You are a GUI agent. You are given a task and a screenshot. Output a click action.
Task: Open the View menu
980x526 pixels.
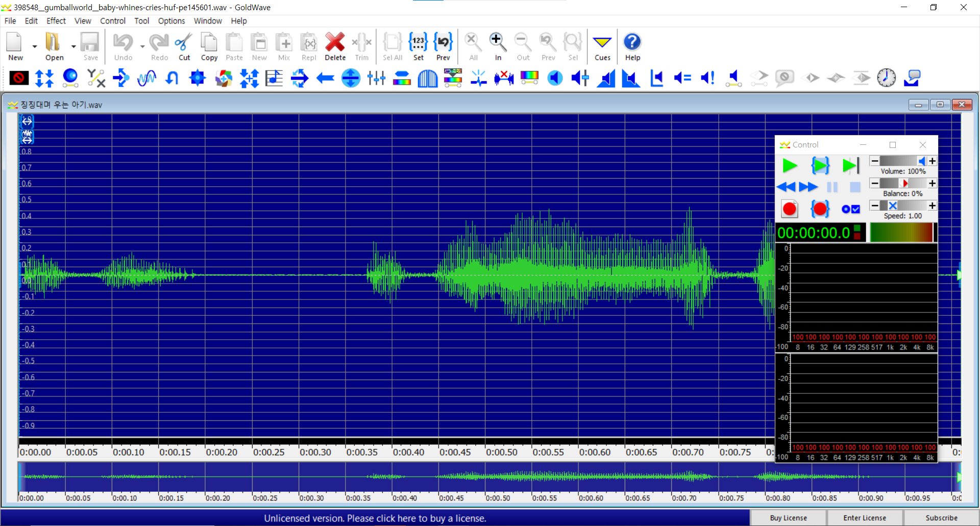[83, 21]
